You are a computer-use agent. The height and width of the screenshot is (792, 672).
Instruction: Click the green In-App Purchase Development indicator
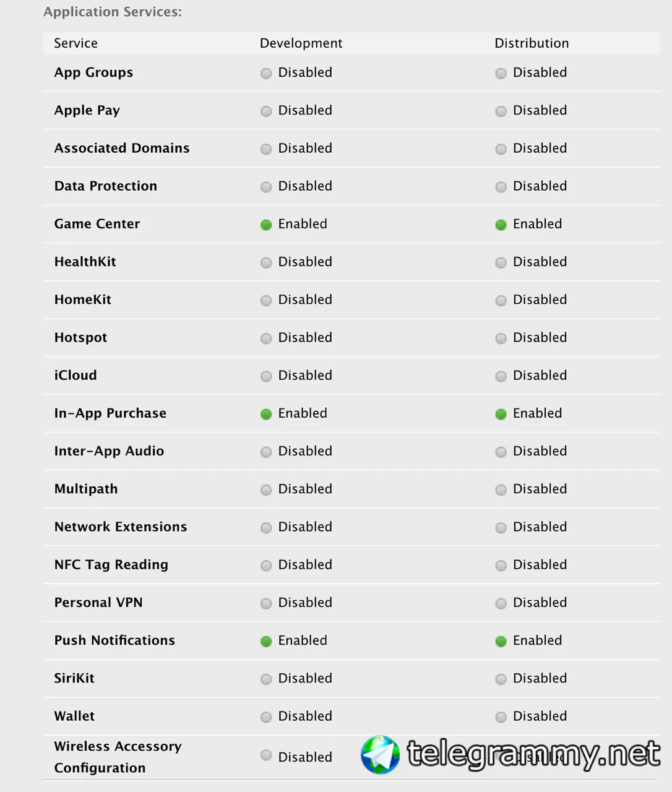[266, 414]
